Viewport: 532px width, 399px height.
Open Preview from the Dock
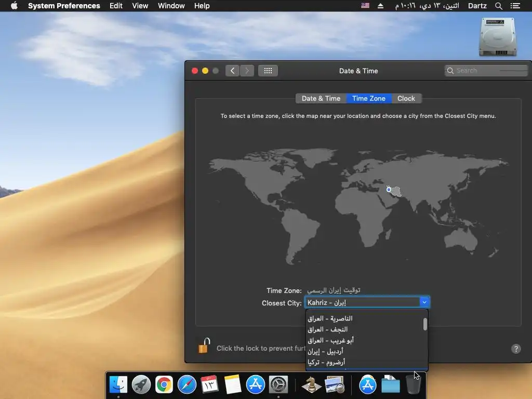334,384
